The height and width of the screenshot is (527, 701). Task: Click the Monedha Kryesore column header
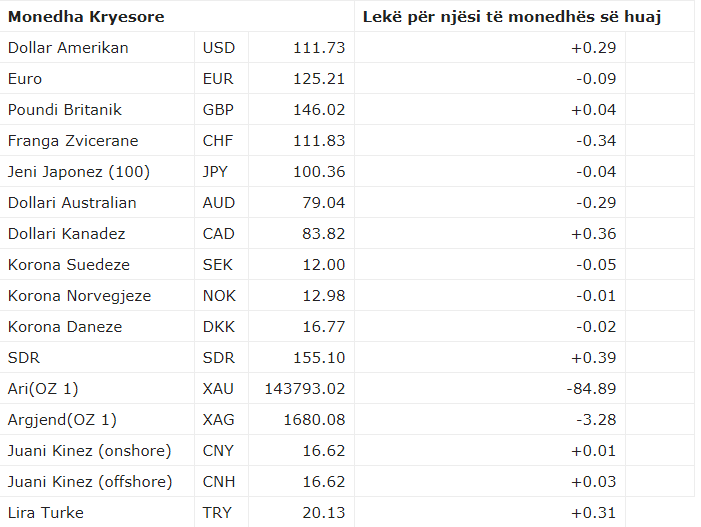(x=86, y=17)
